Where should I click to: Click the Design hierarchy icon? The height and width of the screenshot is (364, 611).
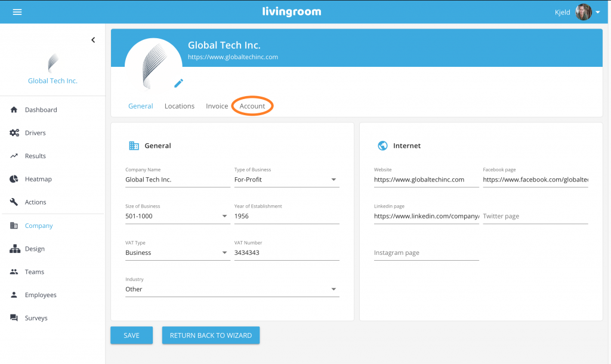click(15, 249)
